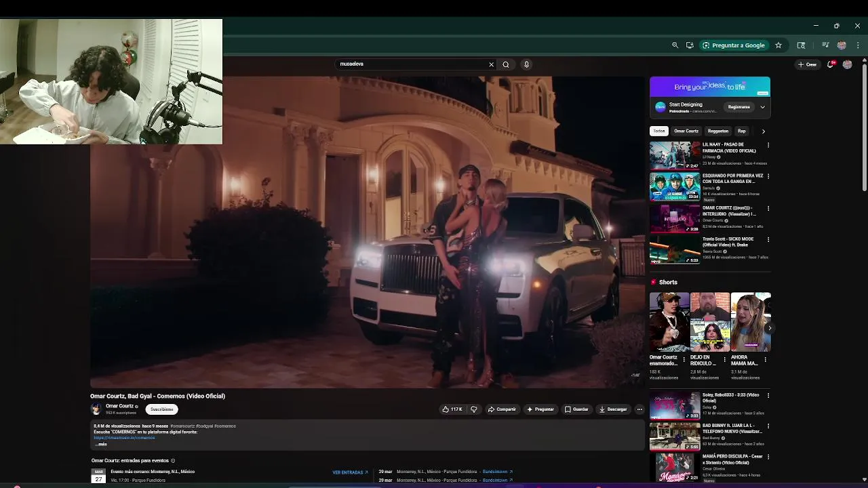Open Mamá Pero Disculpa video thumbnail
The width and height of the screenshot is (868, 488).
(675, 468)
